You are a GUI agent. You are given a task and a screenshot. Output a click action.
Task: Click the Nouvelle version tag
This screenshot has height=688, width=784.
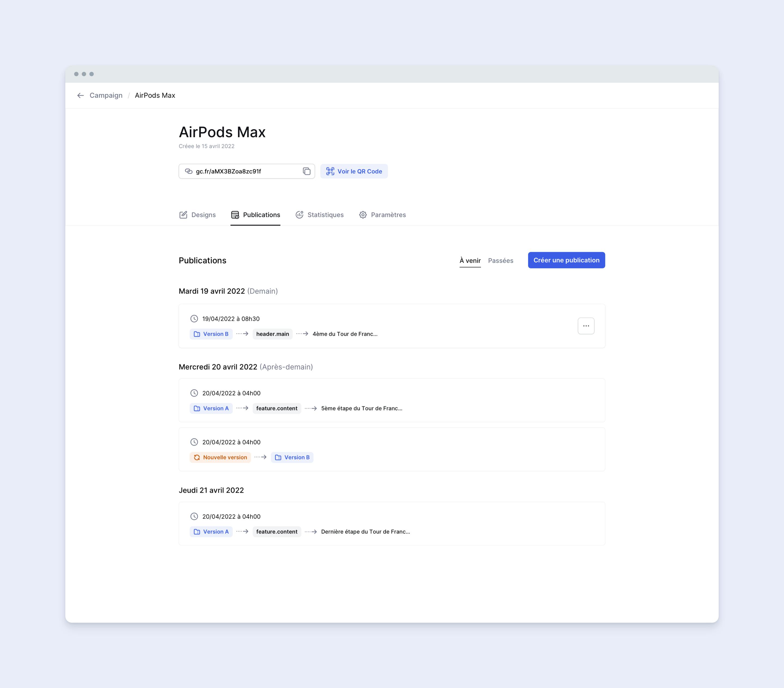(220, 457)
